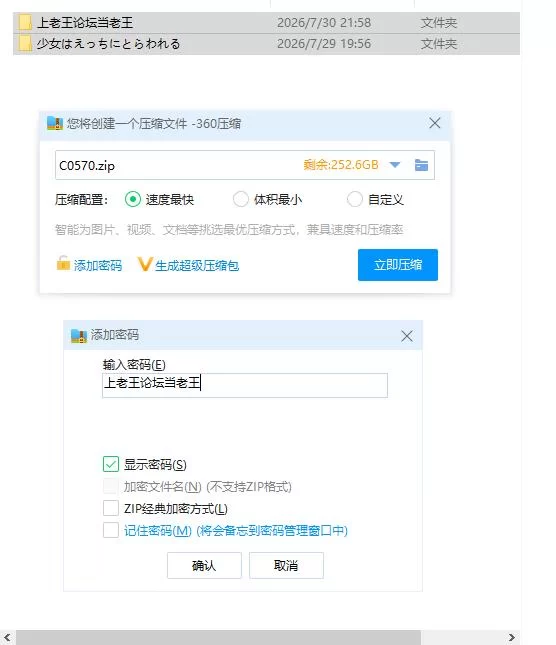The height and width of the screenshot is (645, 556).
Task: Confirm the password with 确认
Action: pos(204,566)
